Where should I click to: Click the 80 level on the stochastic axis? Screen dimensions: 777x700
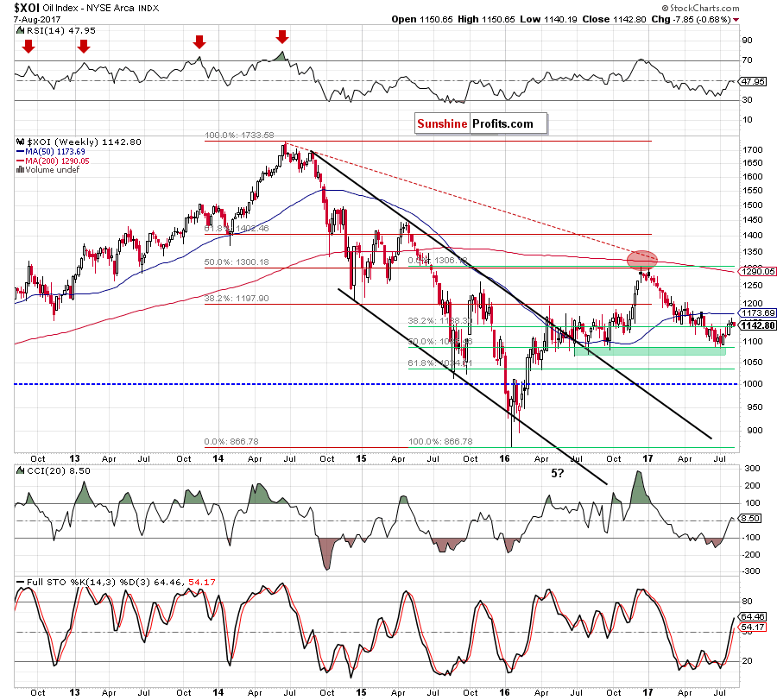[x=747, y=602]
